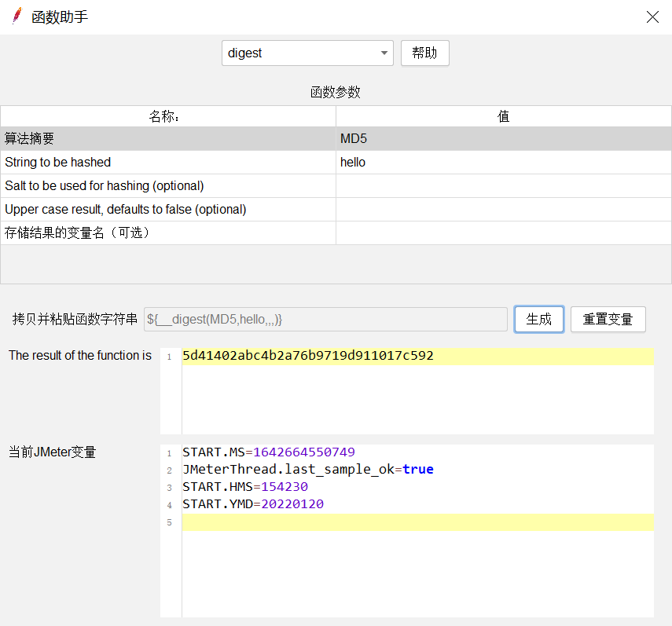Click the 函数参数 section label
The image size is (672, 626).
click(336, 92)
